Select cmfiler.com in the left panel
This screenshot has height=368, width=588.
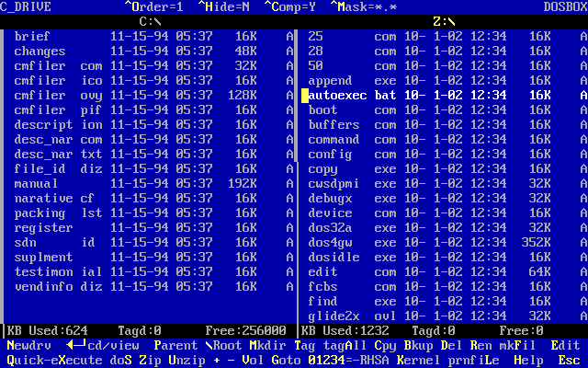(59, 66)
